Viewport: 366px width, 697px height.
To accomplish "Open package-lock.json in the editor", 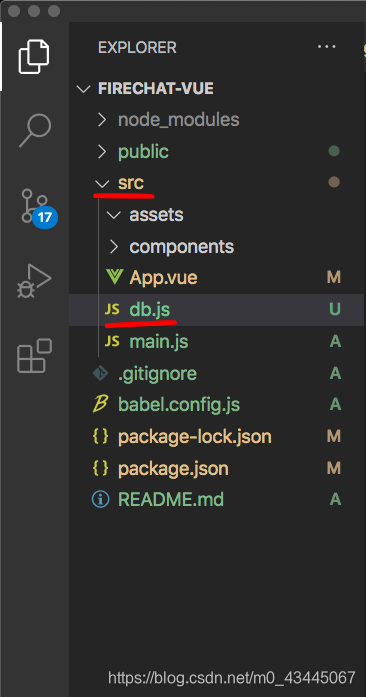I will click(x=216, y=437).
